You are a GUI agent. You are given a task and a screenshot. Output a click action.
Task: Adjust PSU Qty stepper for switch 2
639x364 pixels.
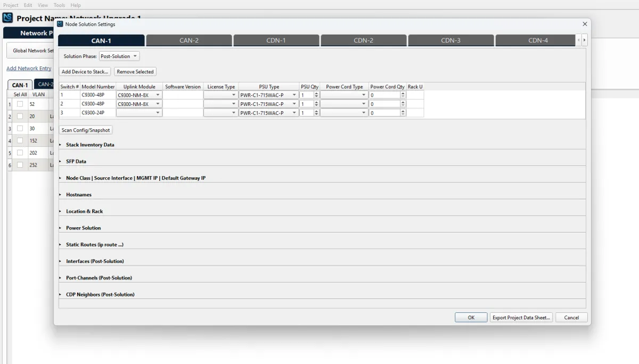[316, 104]
